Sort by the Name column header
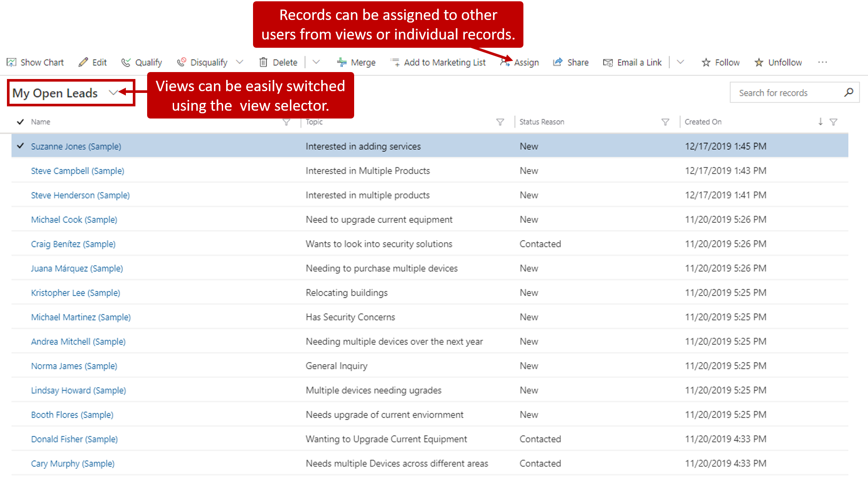Image resolution: width=868 pixels, height=491 pixels. [40, 122]
